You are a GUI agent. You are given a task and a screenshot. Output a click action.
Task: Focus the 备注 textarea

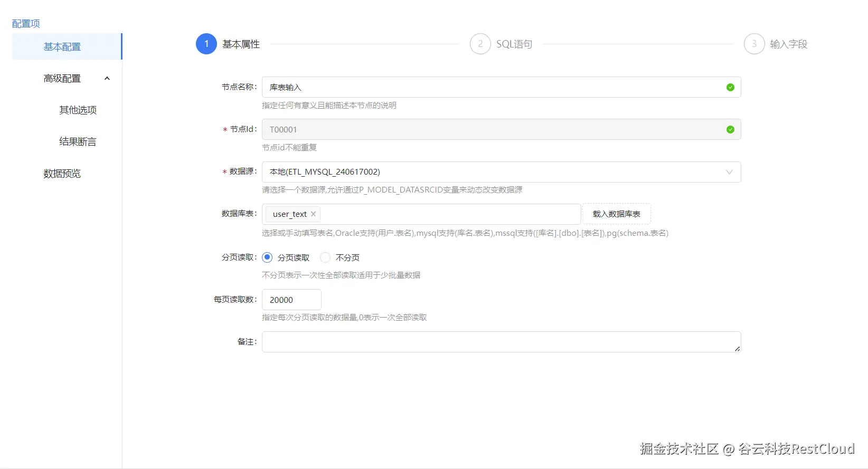pos(501,342)
